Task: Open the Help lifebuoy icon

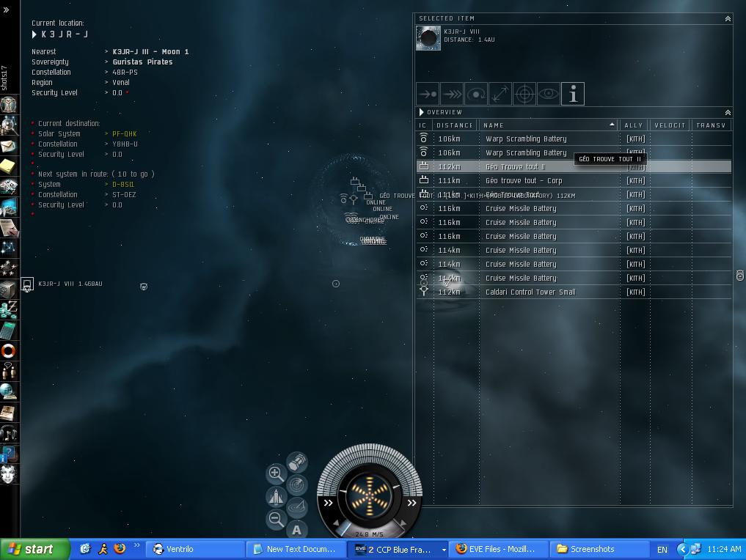Action: coord(9,351)
